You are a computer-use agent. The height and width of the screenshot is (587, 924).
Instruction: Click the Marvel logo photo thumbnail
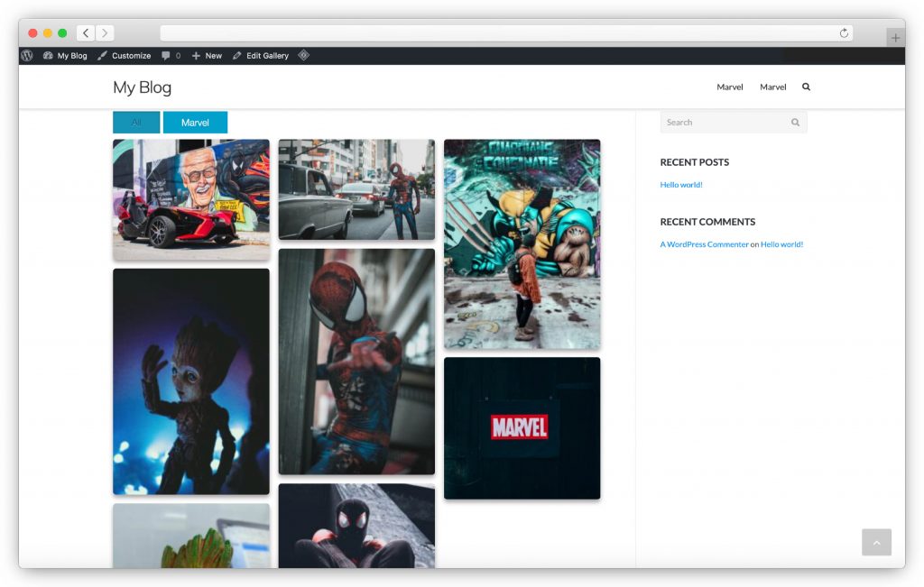(x=522, y=427)
